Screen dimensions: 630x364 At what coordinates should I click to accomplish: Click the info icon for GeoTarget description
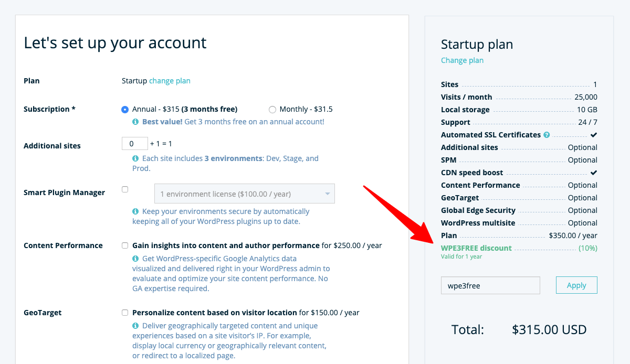click(135, 326)
